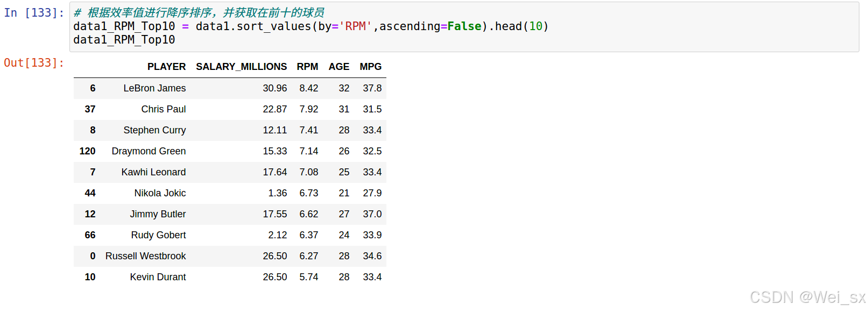
Task: Click the last code line data1_RPM_Top10
Action: click(x=124, y=40)
